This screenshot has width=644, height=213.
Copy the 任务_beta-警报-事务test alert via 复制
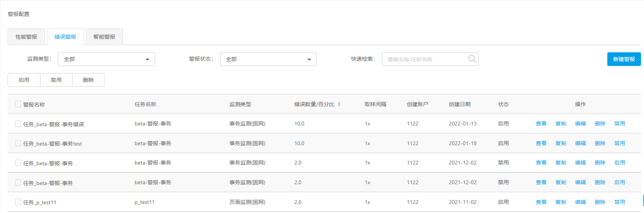(561, 143)
